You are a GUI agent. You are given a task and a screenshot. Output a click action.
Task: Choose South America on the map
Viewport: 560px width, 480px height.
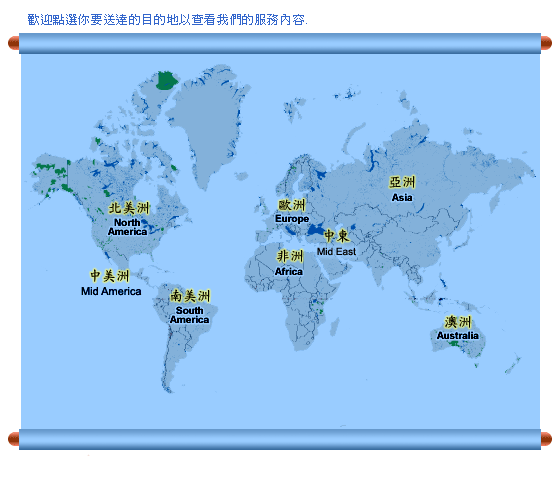click(190, 315)
